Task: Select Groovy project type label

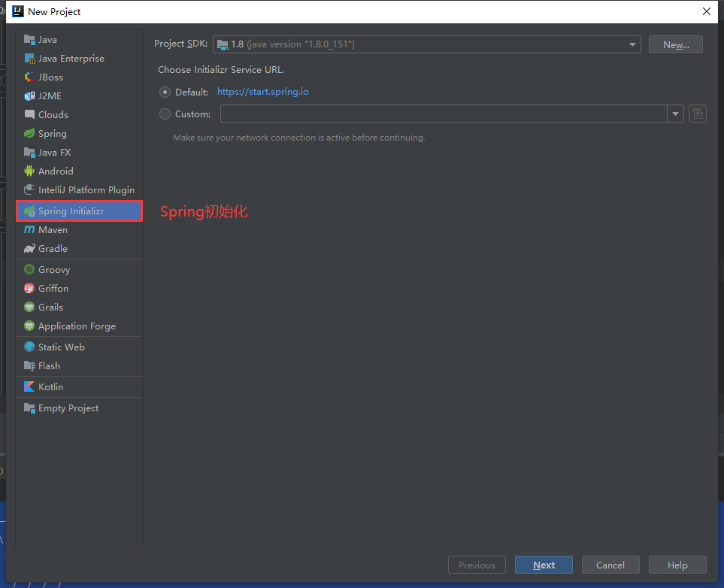Action: (x=54, y=270)
